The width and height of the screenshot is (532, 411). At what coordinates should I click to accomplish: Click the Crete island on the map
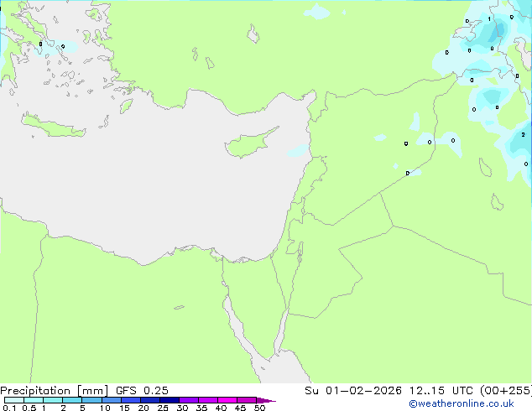53,126
